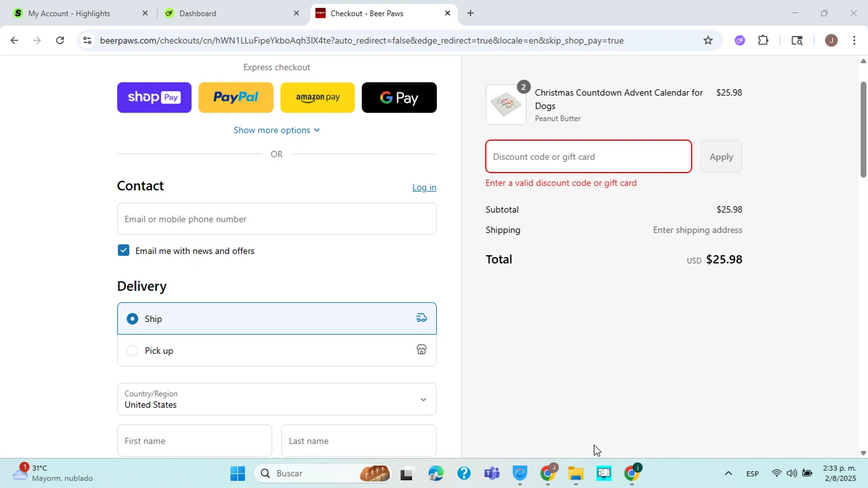Viewport: 868px width, 488px height.
Task: Click into the Last name field
Action: 359,441
